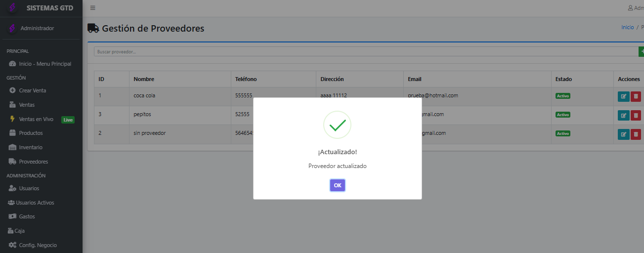This screenshot has height=253, width=644.
Task: Open Crear Venta in the sidebar
Action: click(33, 90)
